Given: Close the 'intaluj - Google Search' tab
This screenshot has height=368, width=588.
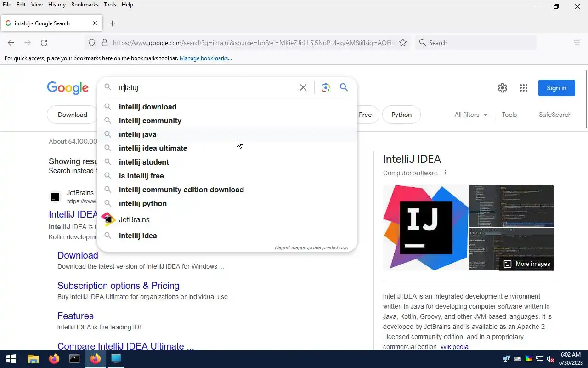Looking at the screenshot, I should pos(95,23).
